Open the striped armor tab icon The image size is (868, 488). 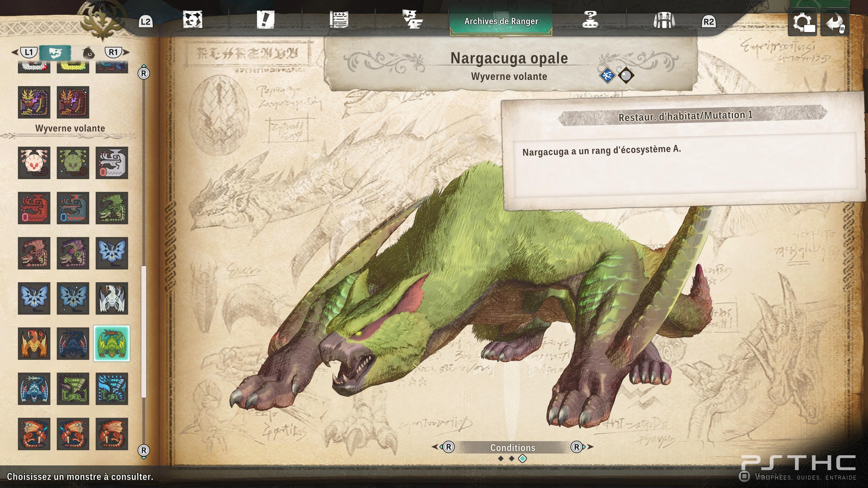pos(664,19)
